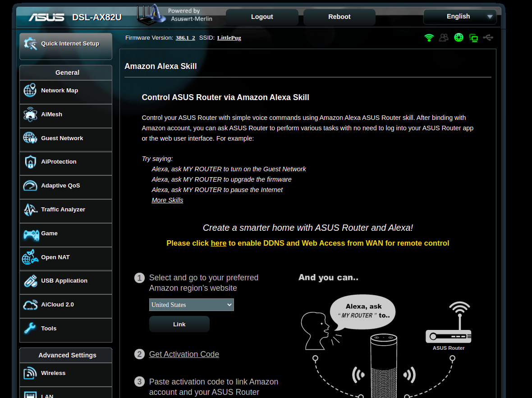
Task: Open the English language dropdown
Action: 460,17
